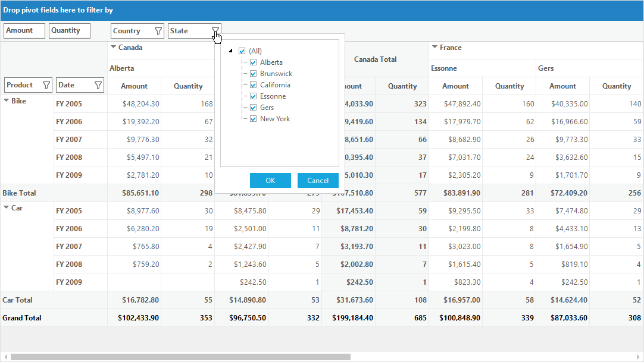Collapse the Car row group
The image size is (644, 362).
[6, 207]
